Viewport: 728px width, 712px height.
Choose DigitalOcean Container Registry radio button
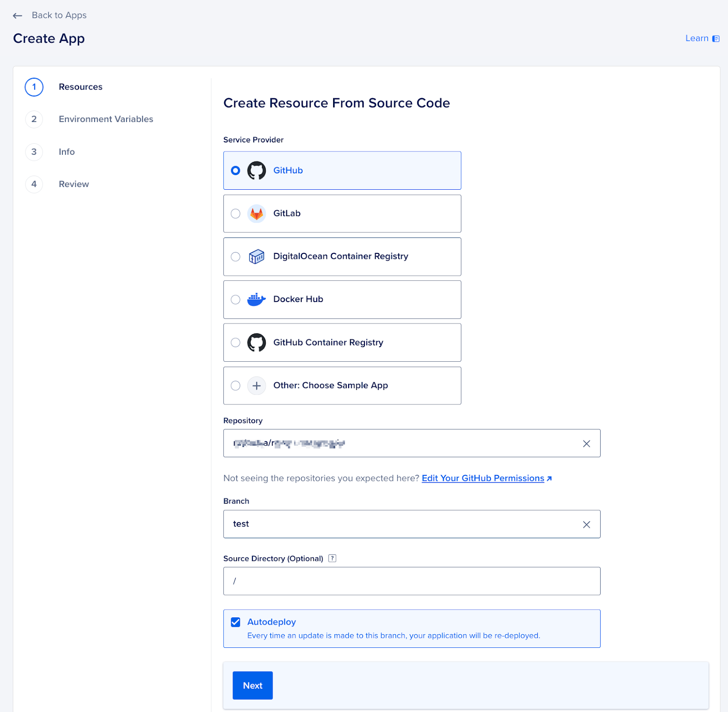(x=235, y=257)
